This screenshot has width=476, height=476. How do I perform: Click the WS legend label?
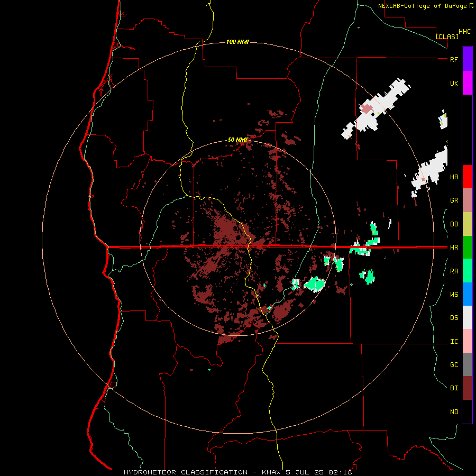tap(454, 295)
